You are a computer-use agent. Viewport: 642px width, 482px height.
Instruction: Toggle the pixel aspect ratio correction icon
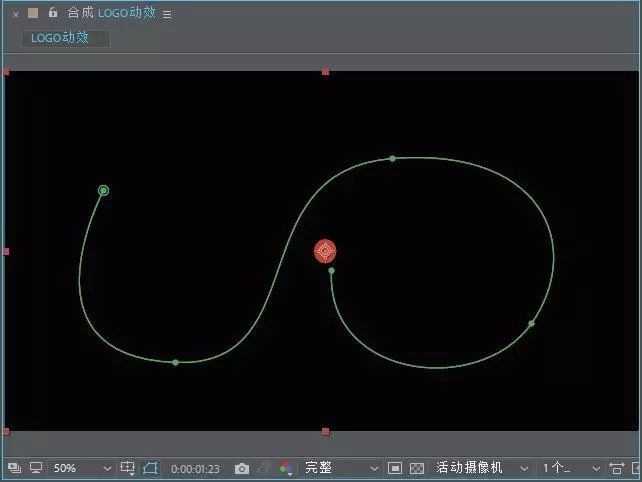[x=617, y=468]
